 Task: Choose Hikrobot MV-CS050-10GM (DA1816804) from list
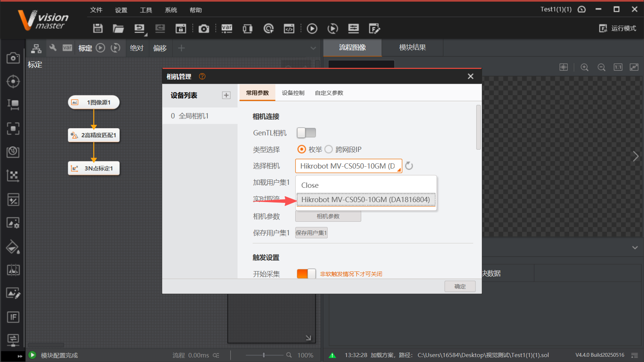pyautogui.click(x=365, y=199)
